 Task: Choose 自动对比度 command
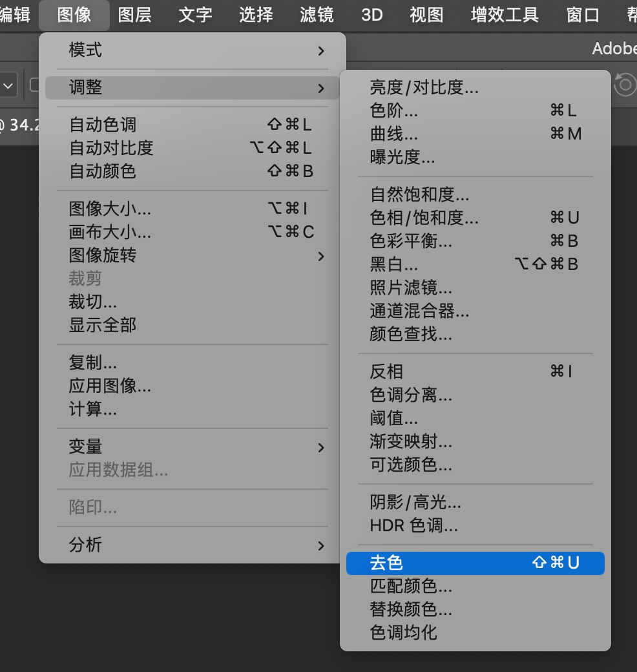(x=193, y=148)
